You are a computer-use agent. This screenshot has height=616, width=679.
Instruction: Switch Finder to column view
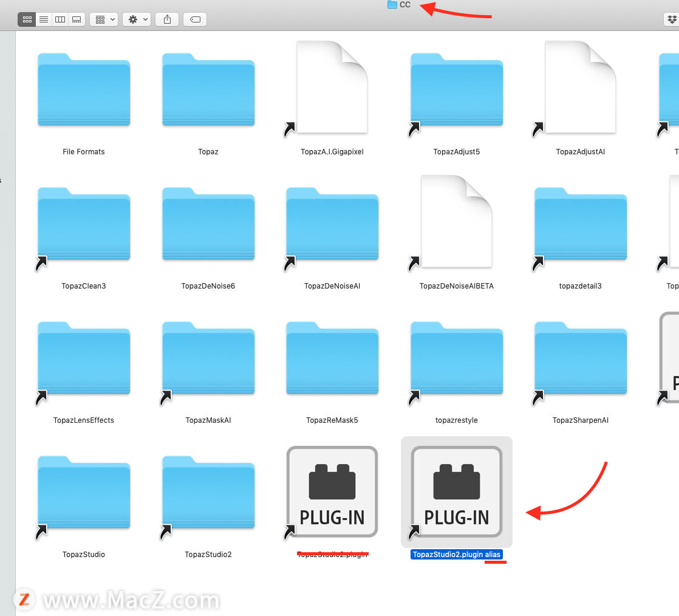60,19
